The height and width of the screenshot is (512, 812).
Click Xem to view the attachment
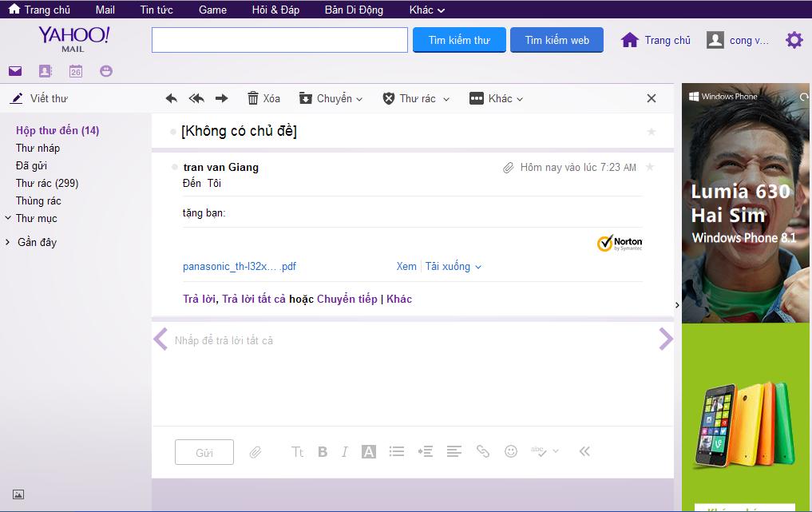tap(406, 266)
